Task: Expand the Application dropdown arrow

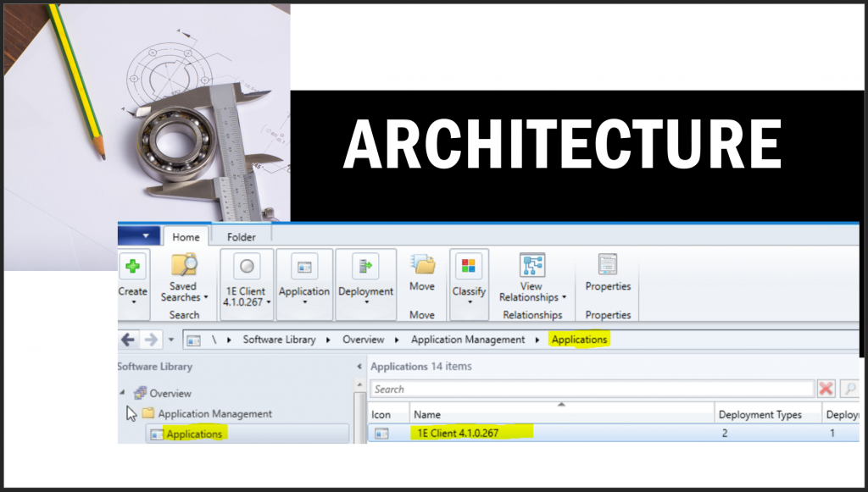Action: (x=304, y=302)
